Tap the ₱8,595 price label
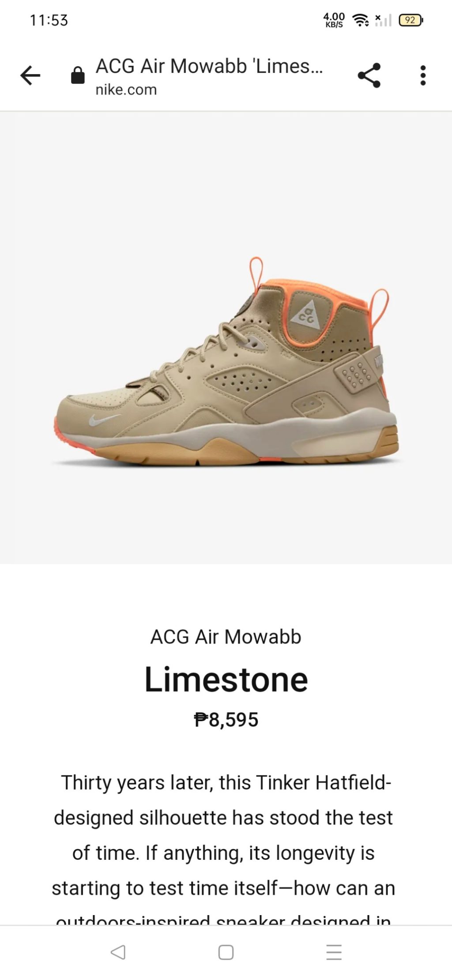The width and height of the screenshot is (452, 980). click(x=226, y=719)
